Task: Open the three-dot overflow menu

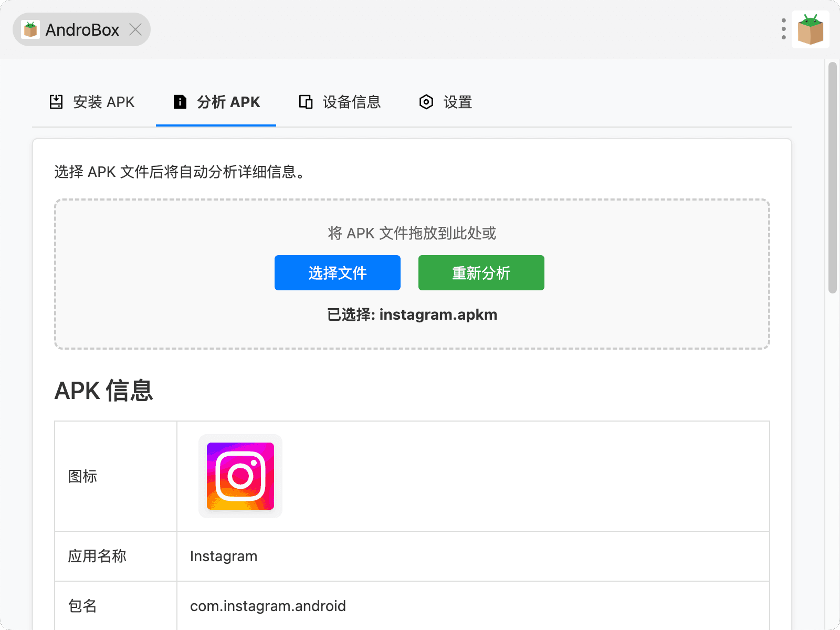Action: click(x=783, y=29)
